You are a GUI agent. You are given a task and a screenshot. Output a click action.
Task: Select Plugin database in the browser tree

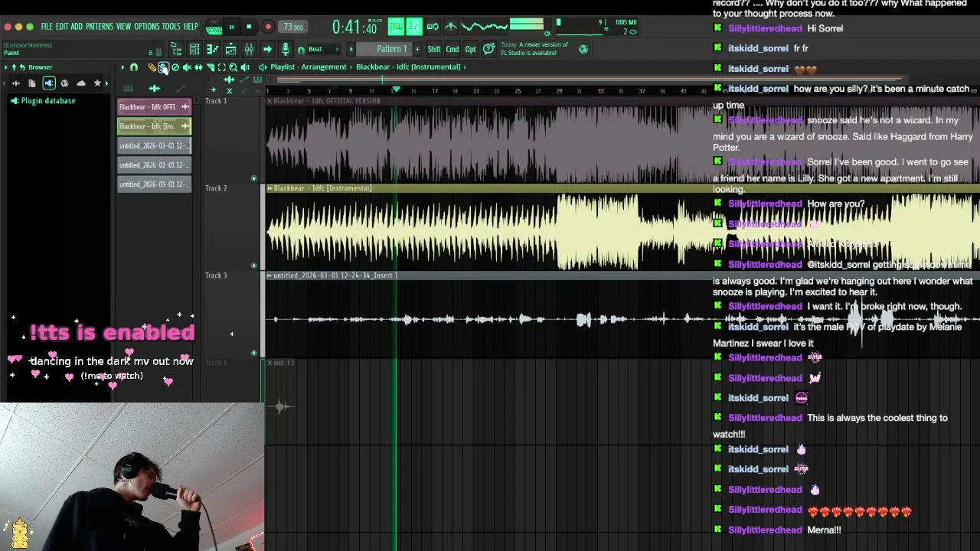43,101
